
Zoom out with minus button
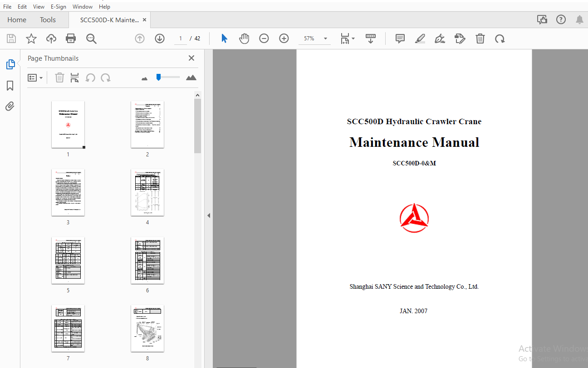264,39
